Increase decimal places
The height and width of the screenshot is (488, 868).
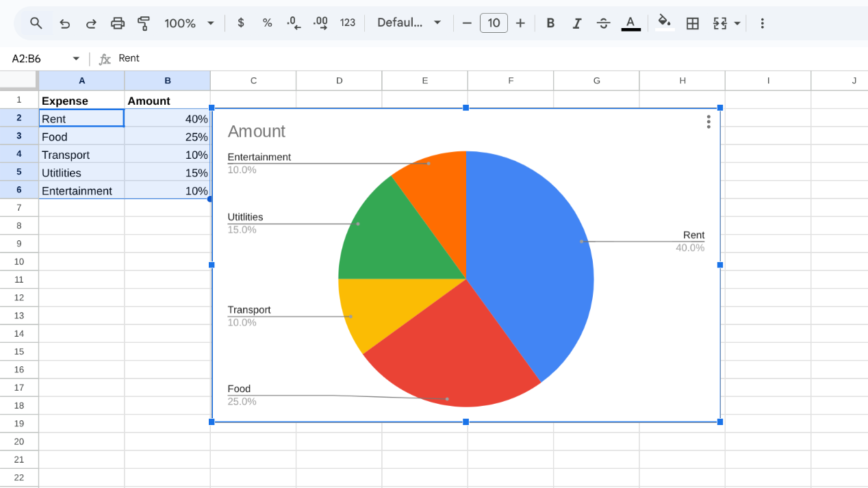click(320, 23)
